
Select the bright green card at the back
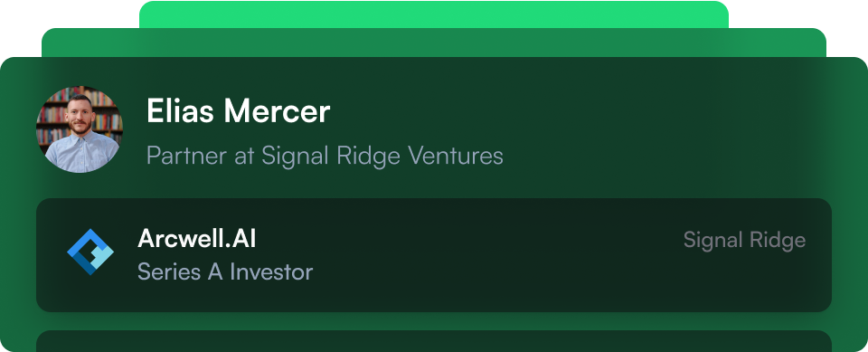[434, 14]
